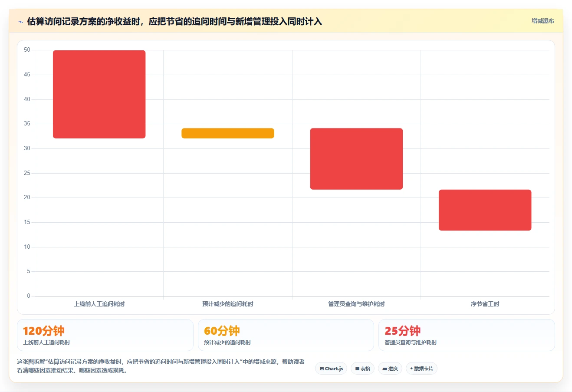Screen dimensions: 572x392
Task: Click the x-axis label 预计减少的追问耗时
Action: [x=228, y=304]
